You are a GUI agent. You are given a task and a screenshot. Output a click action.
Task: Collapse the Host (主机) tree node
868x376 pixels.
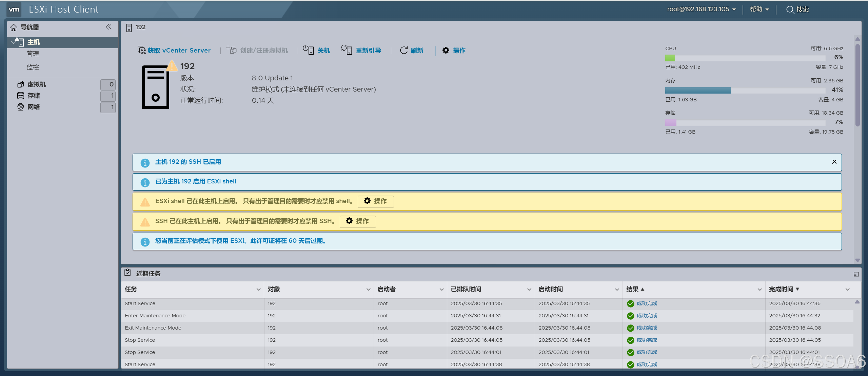[13, 42]
